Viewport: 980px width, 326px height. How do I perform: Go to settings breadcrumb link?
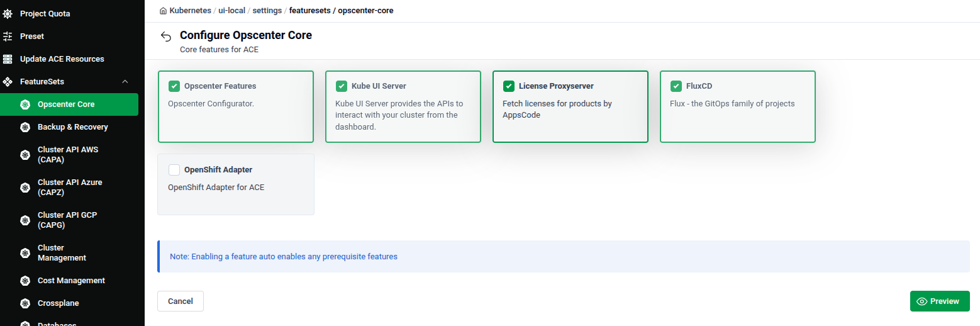(x=267, y=11)
